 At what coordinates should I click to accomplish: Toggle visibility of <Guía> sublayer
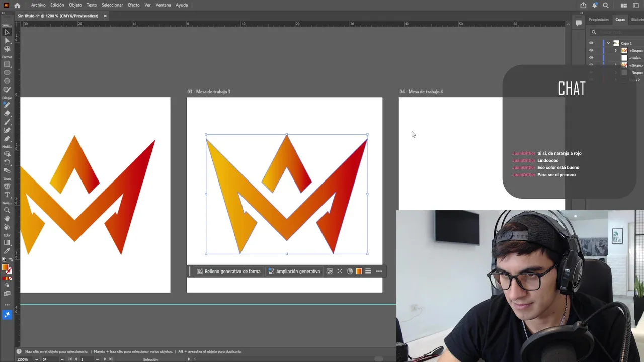pyautogui.click(x=591, y=58)
